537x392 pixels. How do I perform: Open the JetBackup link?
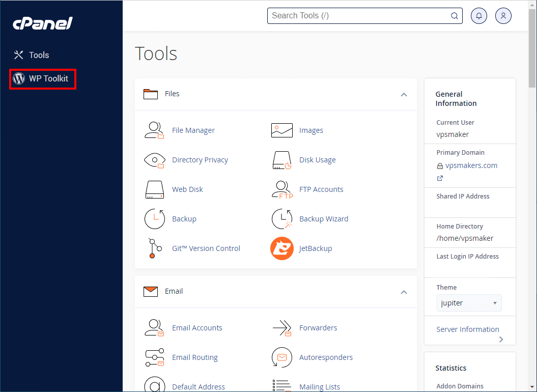tap(316, 248)
